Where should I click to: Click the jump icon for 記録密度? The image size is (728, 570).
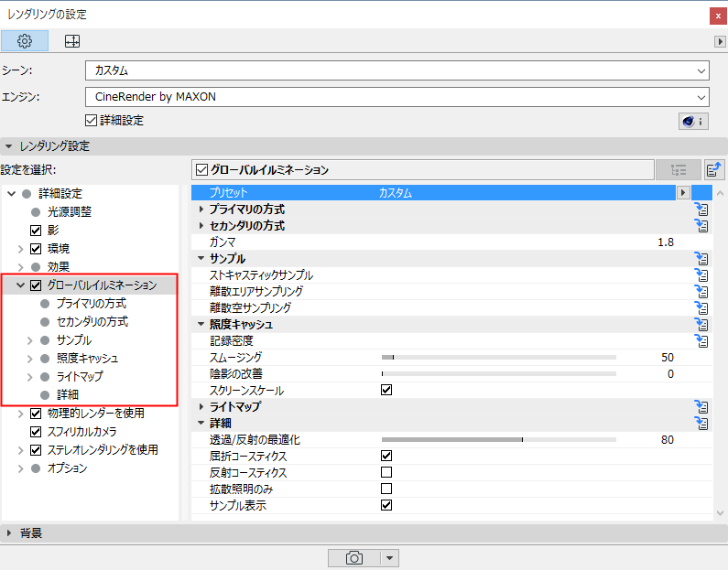click(x=701, y=341)
